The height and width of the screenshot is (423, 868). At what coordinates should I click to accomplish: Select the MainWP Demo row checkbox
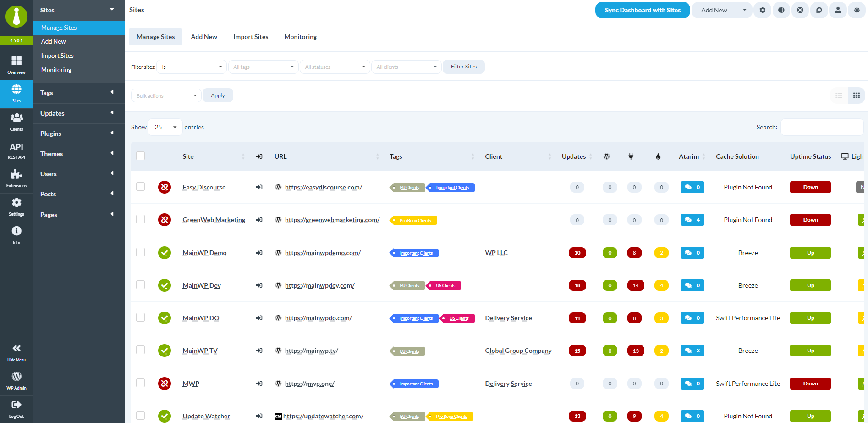pos(141,252)
